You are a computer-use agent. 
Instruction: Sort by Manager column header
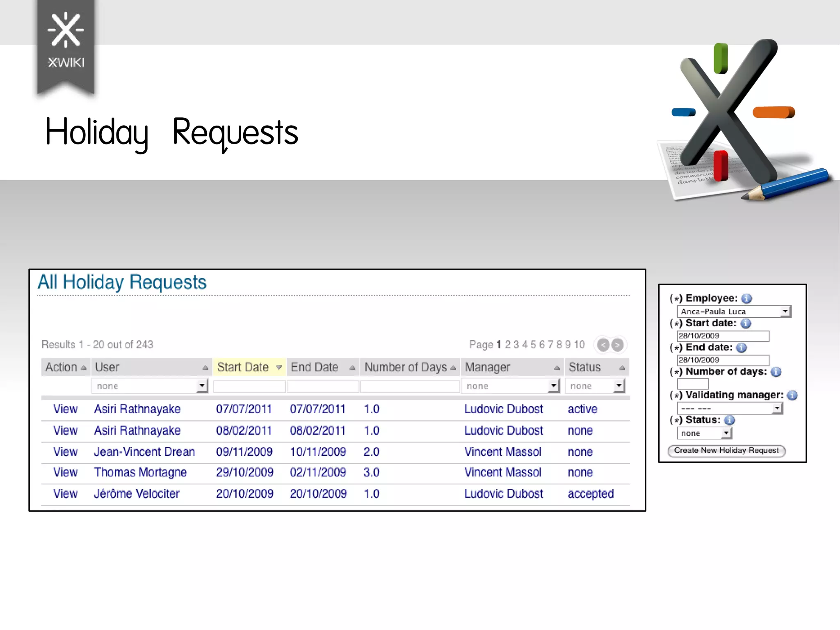(x=512, y=367)
